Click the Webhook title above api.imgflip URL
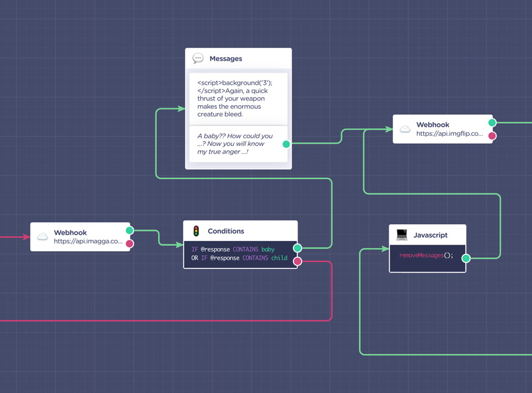Image resolution: width=532 pixels, height=393 pixels. click(x=433, y=125)
